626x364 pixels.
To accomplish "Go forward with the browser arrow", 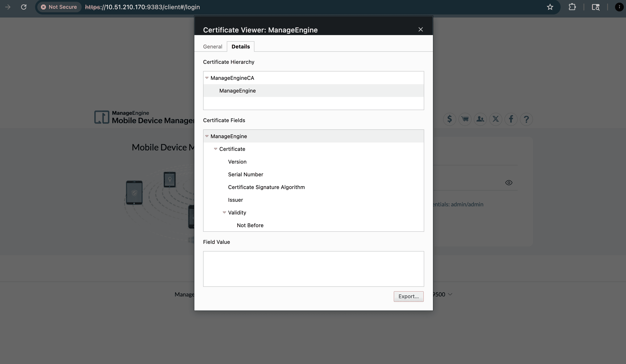I will point(8,7).
